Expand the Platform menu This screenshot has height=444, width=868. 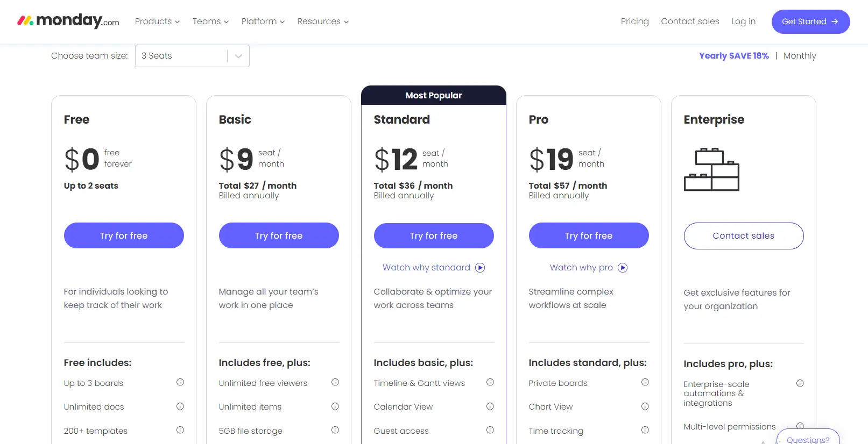(263, 22)
